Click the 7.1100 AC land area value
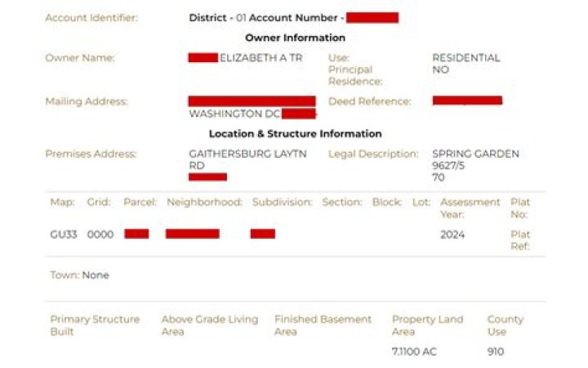 click(414, 352)
